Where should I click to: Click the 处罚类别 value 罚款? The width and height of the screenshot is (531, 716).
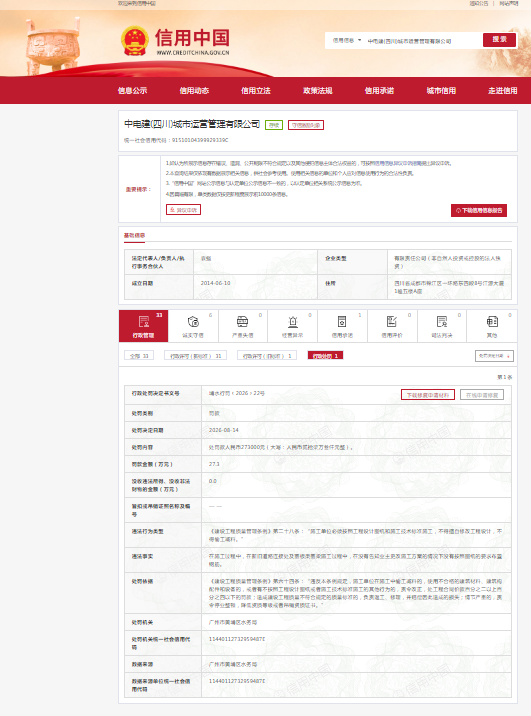(214, 413)
